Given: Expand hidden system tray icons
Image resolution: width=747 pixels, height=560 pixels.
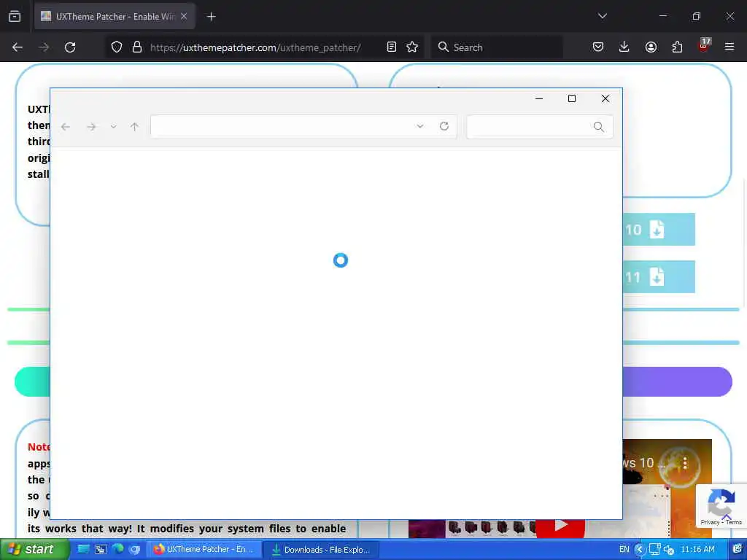Looking at the screenshot, I should (639, 550).
